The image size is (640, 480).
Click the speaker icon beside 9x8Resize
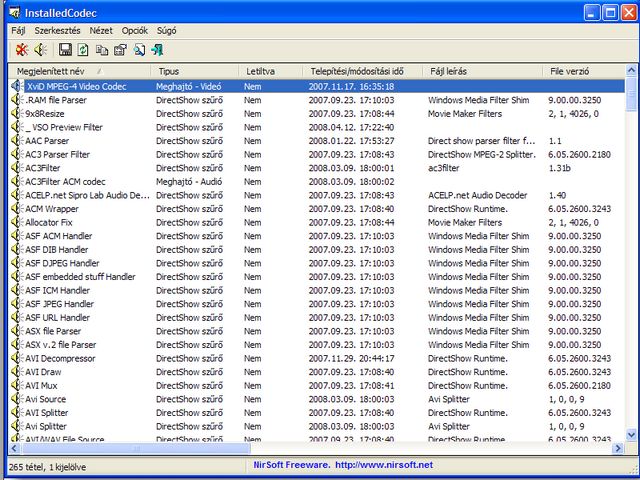(x=17, y=113)
